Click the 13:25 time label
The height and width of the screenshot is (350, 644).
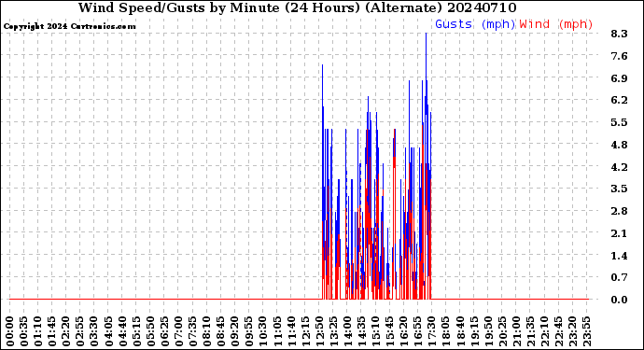[x=333, y=331]
